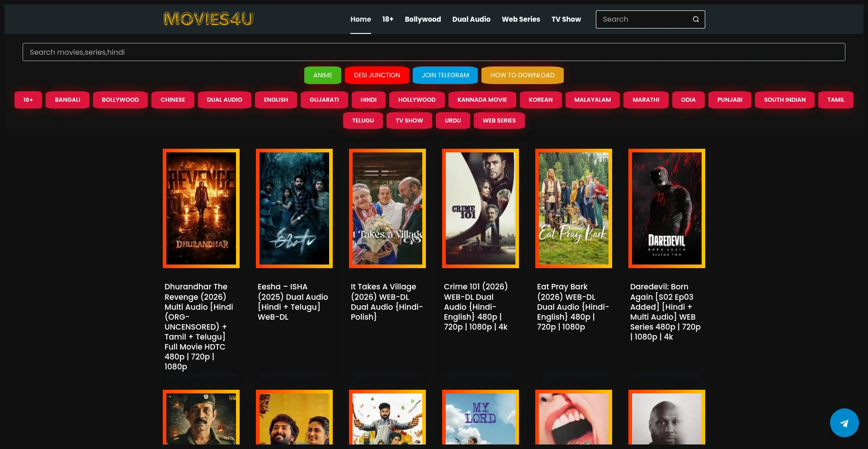This screenshot has height=449, width=868.
Task: Open Web Series in the top navigation
Action: pyautogui.click(x=521, y=19)
